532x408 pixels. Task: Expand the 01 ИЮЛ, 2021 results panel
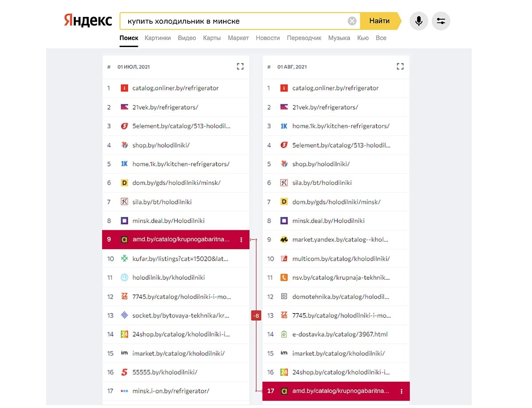click(x=240, y=67)
